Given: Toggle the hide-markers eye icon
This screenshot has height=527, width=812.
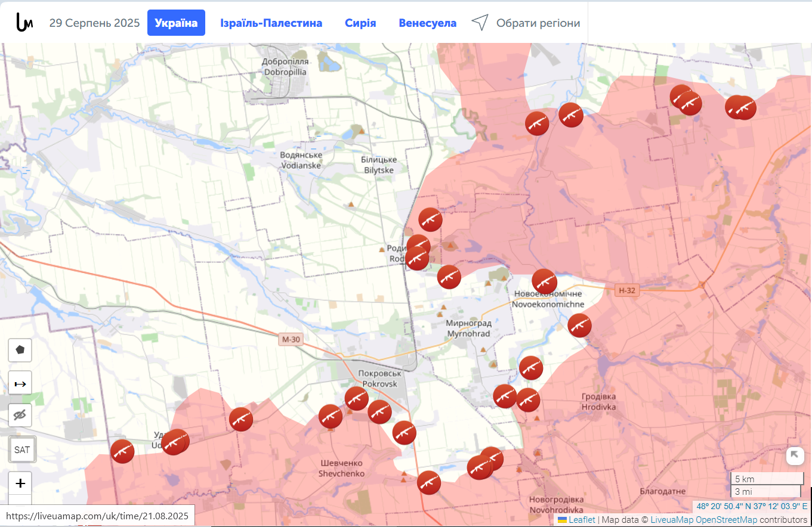Looking at the screenshot, I should point(20,416).
